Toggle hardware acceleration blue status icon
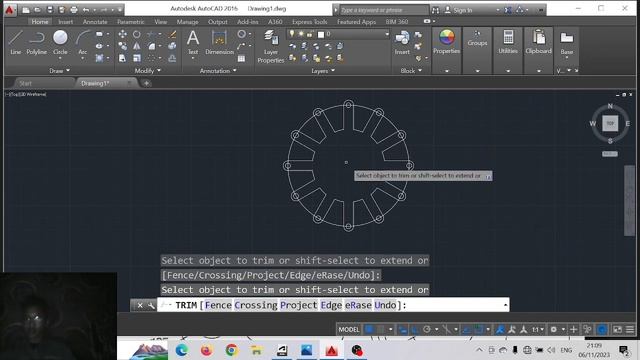This screenshot has width=640, height=360. coord(602,329)
